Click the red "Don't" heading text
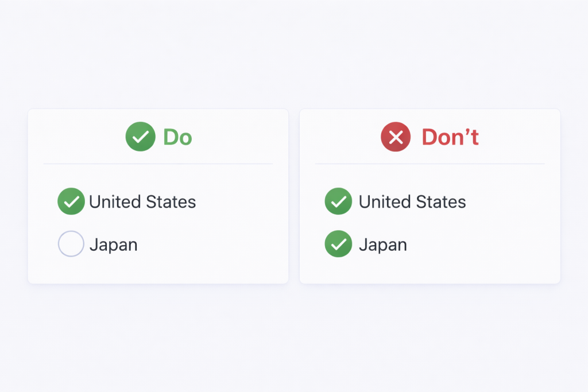The width and height of the screenshot is (588, 392). coord(450,137)
